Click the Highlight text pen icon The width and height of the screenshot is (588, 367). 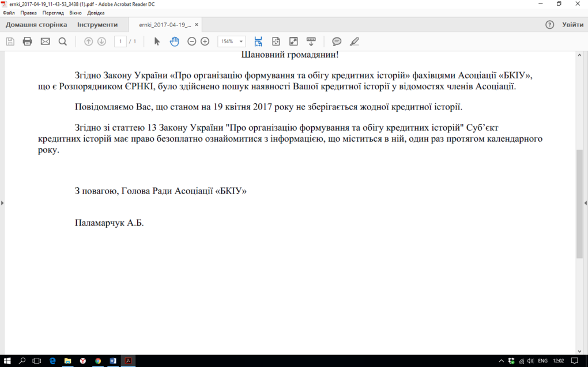355,41
